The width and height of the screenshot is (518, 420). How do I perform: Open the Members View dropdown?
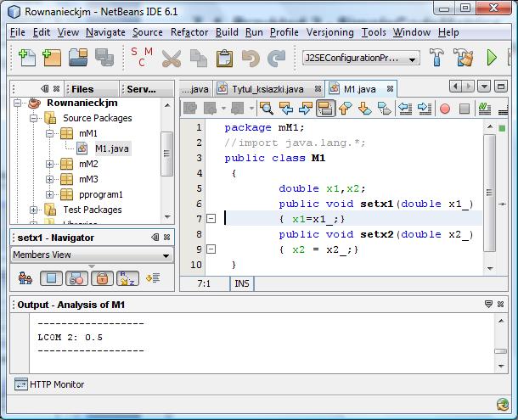click(x=92, y=255)
